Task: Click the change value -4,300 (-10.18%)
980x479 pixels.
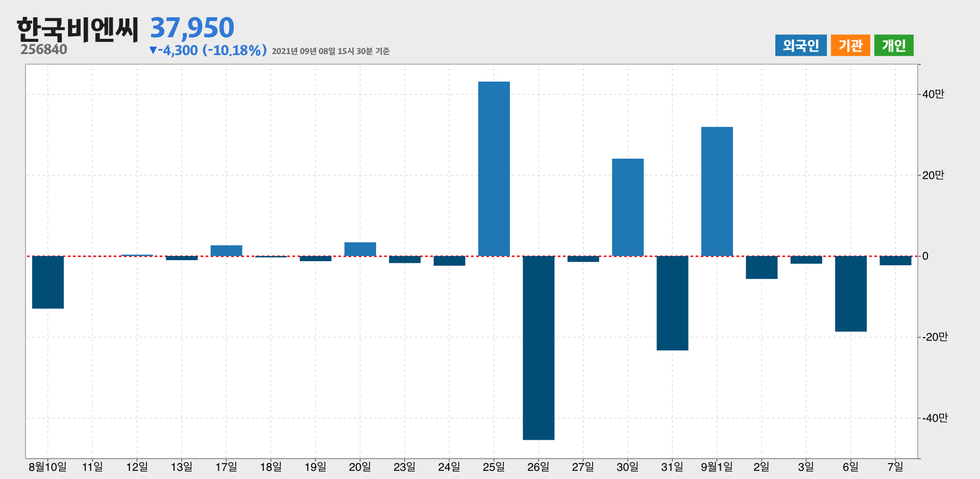Action: (208, 51)
